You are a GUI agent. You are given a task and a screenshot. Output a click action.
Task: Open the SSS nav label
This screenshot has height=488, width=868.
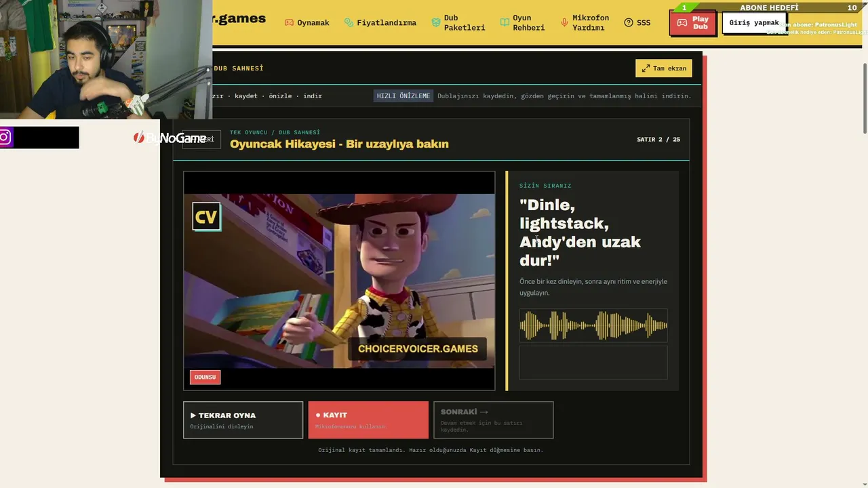coord(644,22)
